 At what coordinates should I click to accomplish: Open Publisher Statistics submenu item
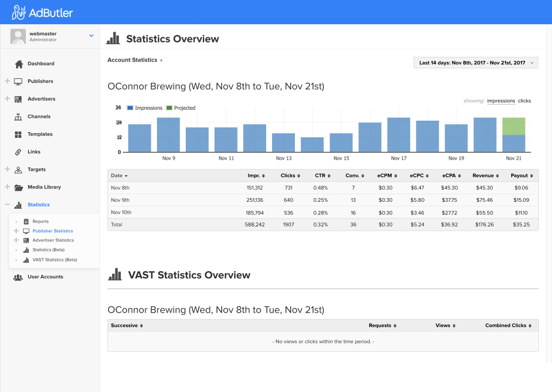pyautogui.click(x=52, y=231)
